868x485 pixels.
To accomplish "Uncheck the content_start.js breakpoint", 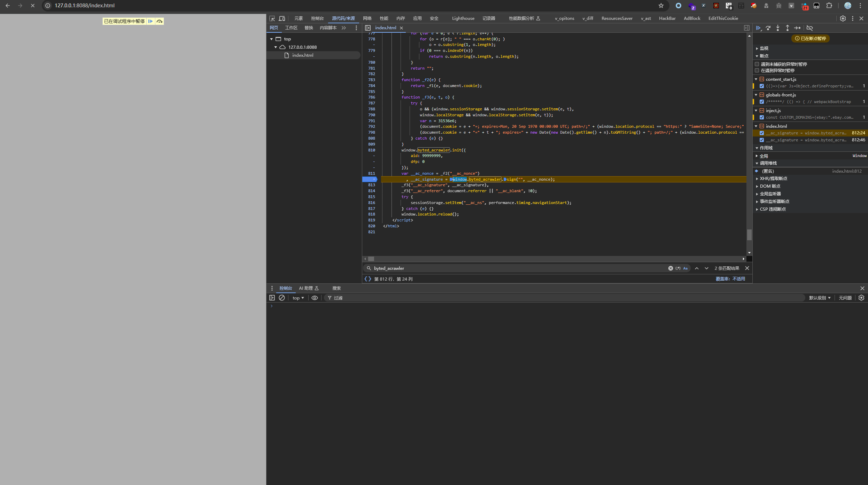I will point(762,86).
